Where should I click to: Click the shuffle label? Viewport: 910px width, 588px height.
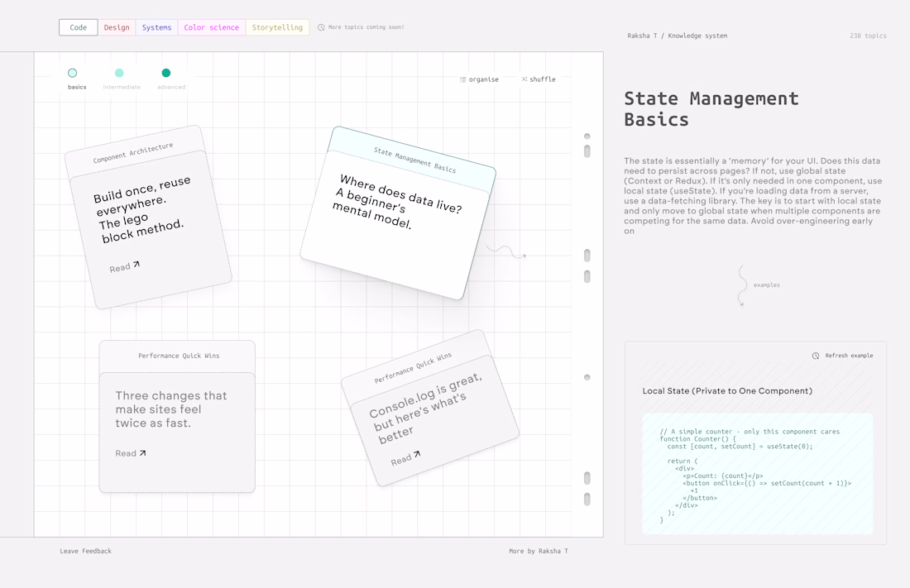pos(543,79)
